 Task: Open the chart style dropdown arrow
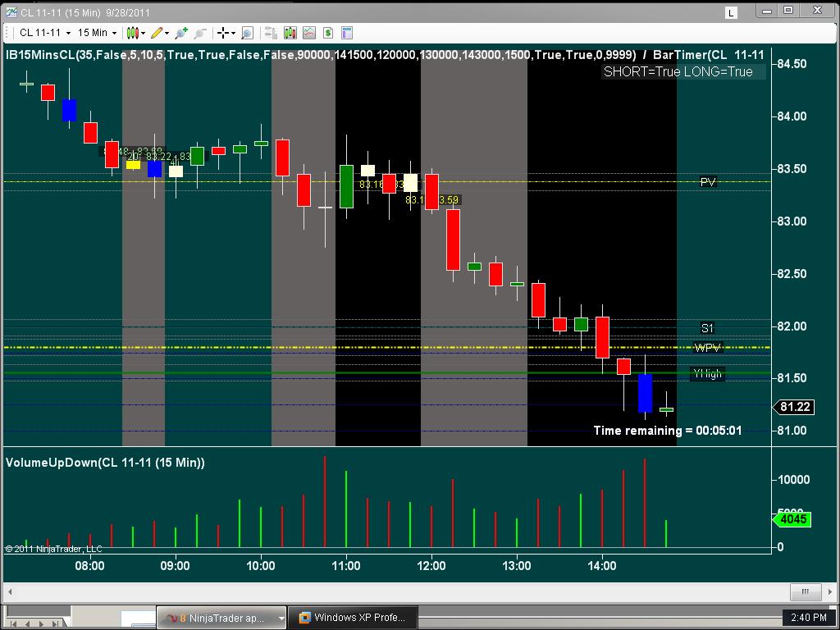coord(143,33)
